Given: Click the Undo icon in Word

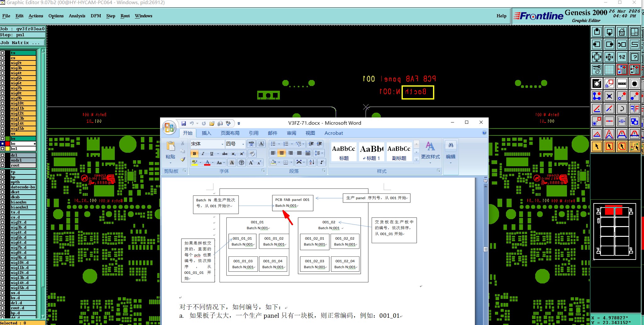Looking at the screenshot, I should click(192, 123).
